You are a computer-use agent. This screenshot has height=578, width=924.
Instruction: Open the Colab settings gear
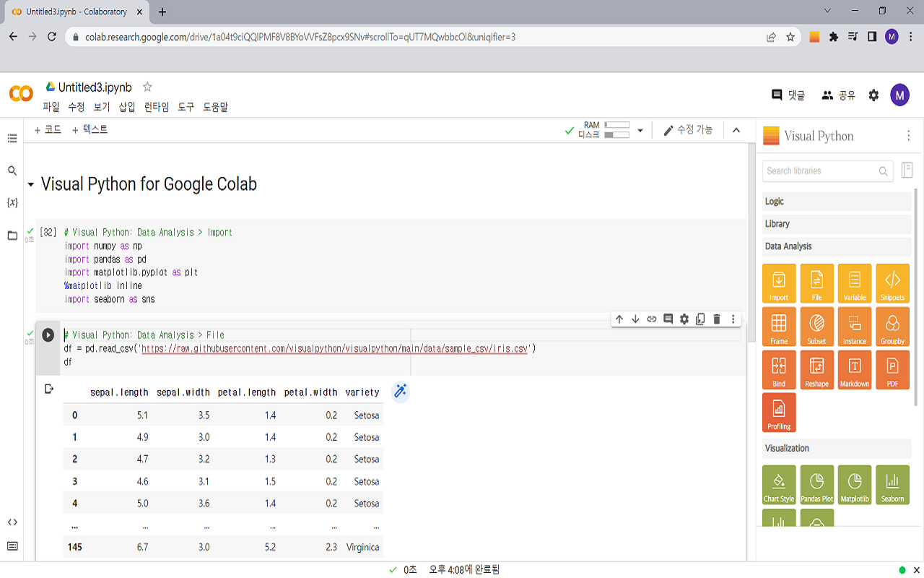873,95
